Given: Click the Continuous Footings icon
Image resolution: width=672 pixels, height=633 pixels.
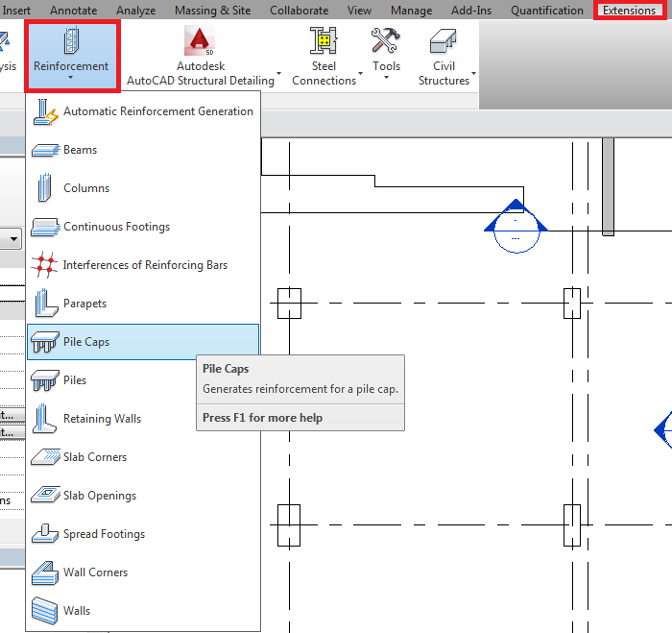Looking at the screenshot, I should pos(45,227).
